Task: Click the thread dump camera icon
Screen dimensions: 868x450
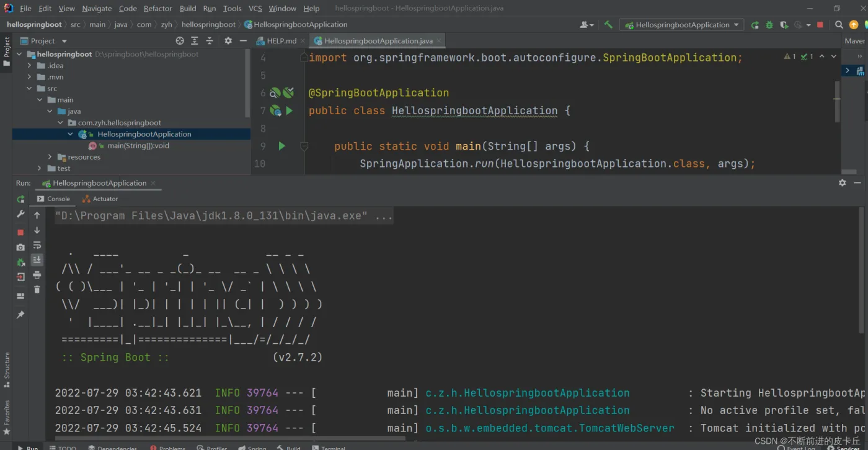Action: click(x=20, y=247)
